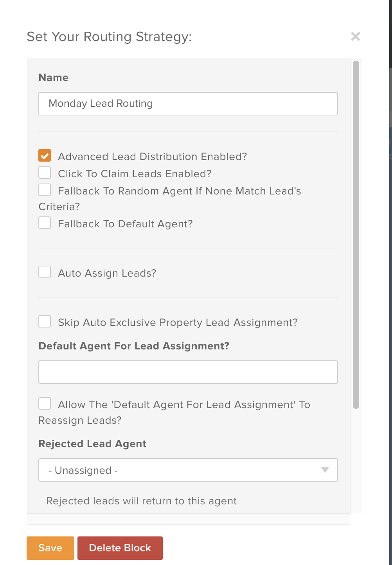Delete this routing block
The height and width of the screenshot is (565, 392).
click(x=120, y=548)
